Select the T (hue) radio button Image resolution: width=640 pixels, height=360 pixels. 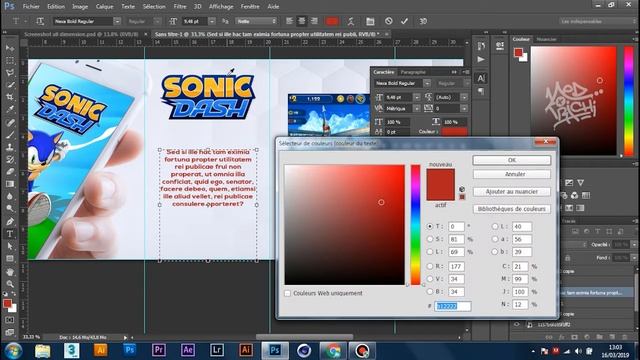(x=429, y=226)
